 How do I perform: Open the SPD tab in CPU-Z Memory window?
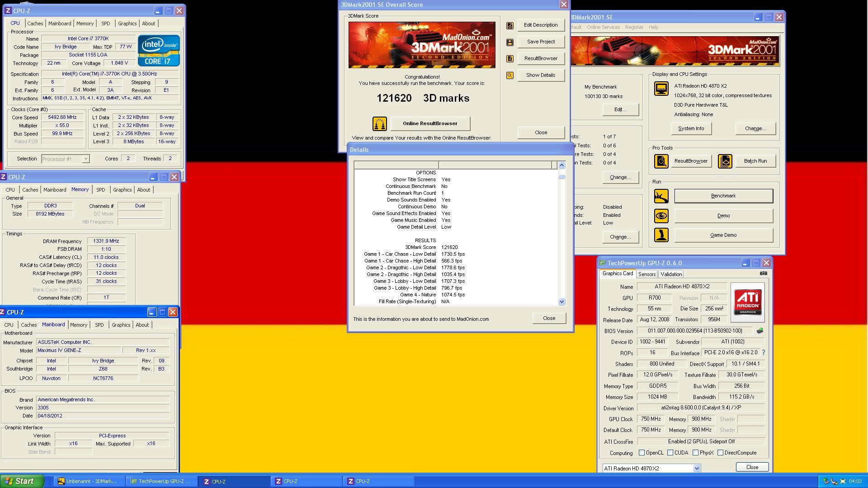(100, 190)
